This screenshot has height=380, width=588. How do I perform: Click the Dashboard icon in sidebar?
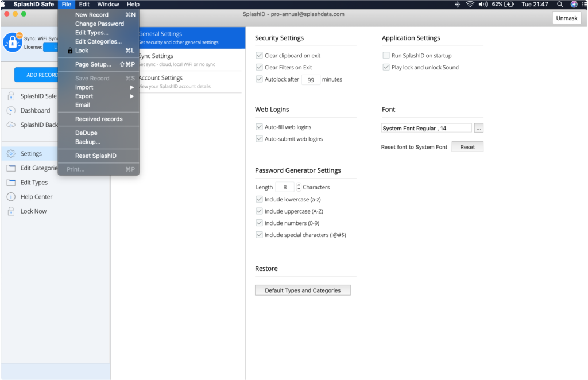11,111
